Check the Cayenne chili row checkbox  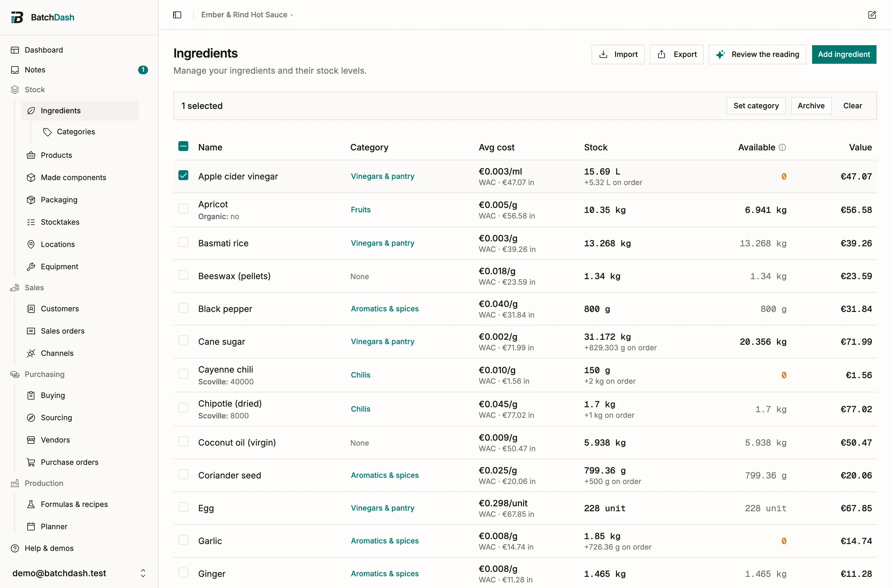pyautogui.click(x=183, y=374)
